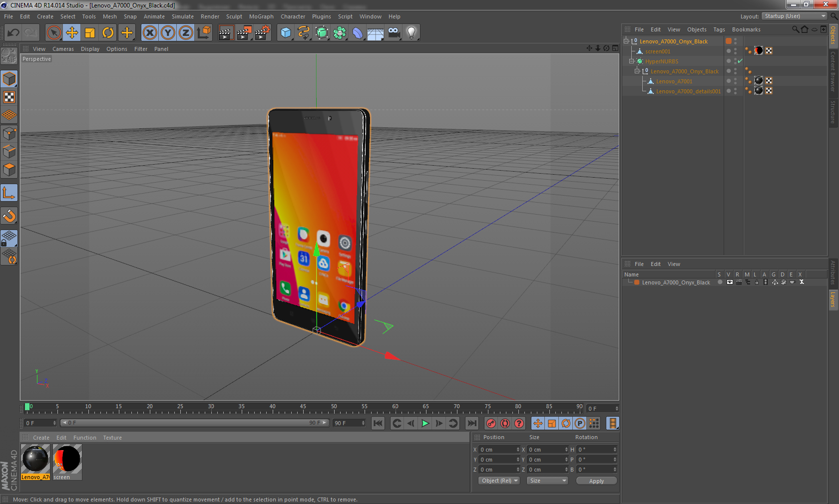Toggle Z axis lock
Image resolution: width=839 pixels, height=504 pixels.
186,33
